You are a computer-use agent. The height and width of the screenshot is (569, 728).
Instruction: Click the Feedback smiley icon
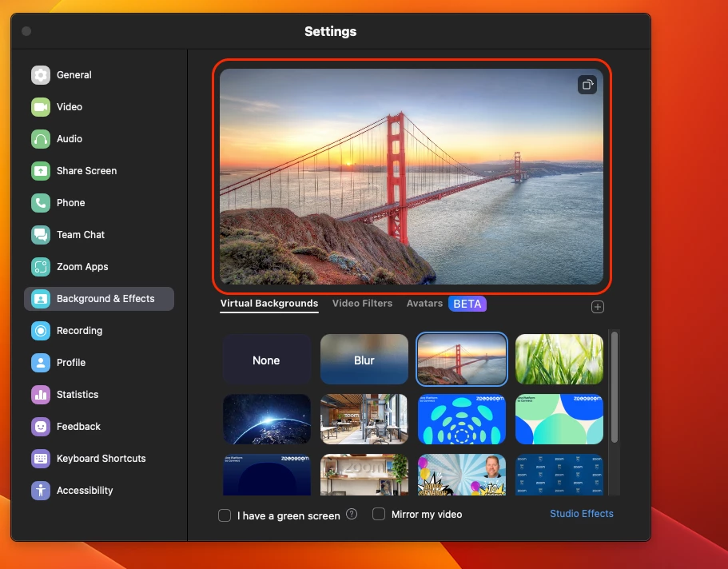pyautogui.click(x=41, y=427)
